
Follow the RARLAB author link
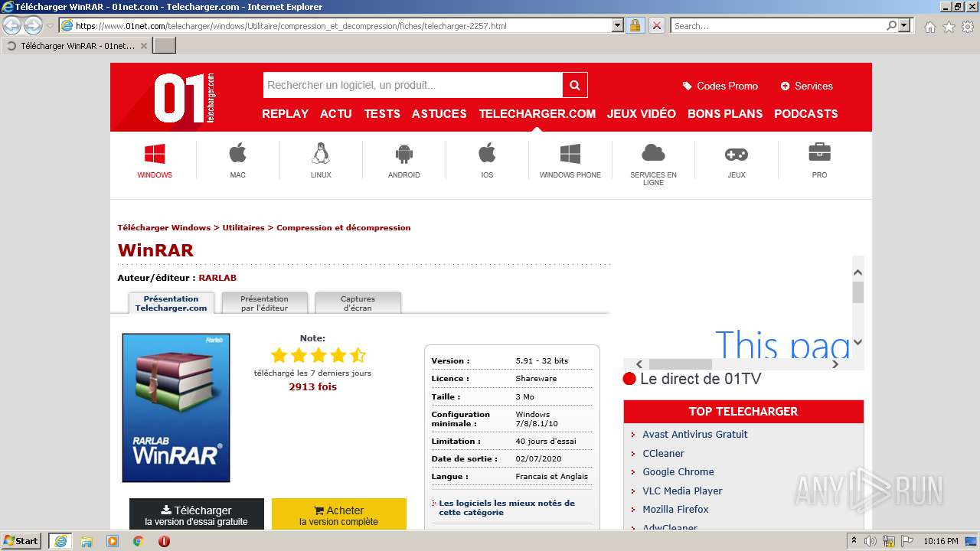click(217, 278)
